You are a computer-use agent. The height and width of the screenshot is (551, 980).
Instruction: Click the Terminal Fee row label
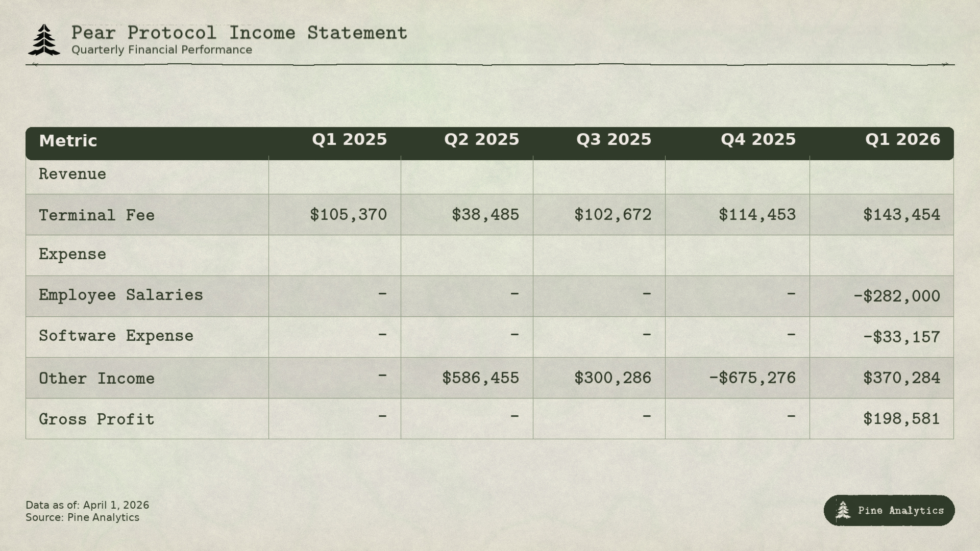pos(96,215)
